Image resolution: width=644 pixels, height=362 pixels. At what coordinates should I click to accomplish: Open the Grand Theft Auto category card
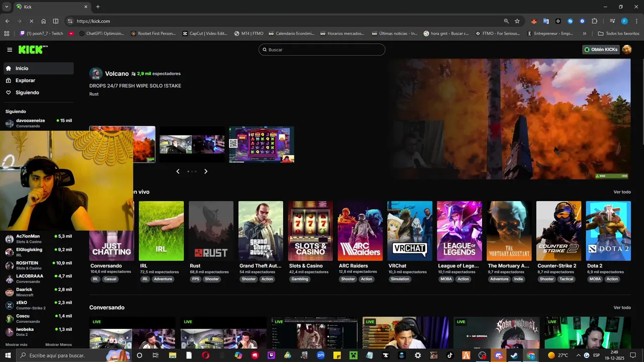pos(261,231)
